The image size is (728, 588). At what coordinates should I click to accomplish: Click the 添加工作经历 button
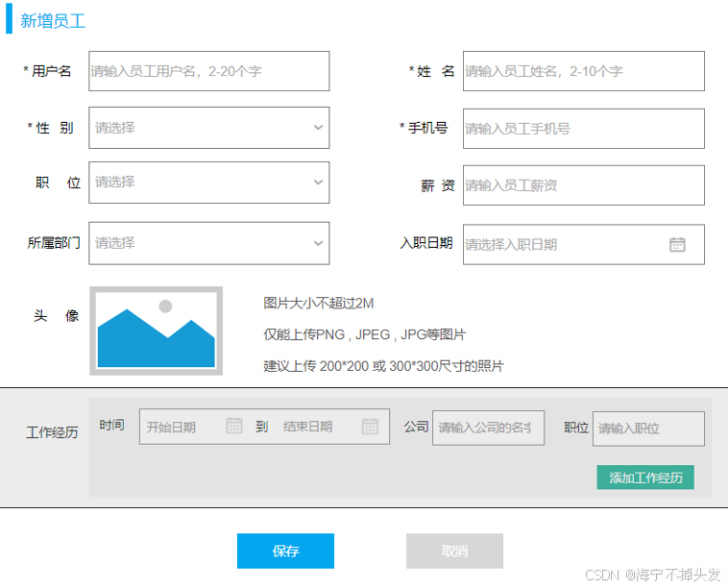click(645, 477)
